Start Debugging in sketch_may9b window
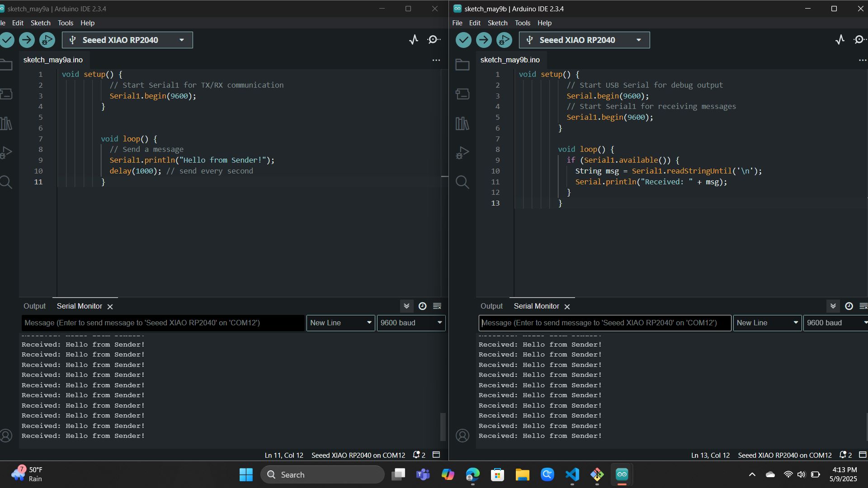 coord(504,40)
